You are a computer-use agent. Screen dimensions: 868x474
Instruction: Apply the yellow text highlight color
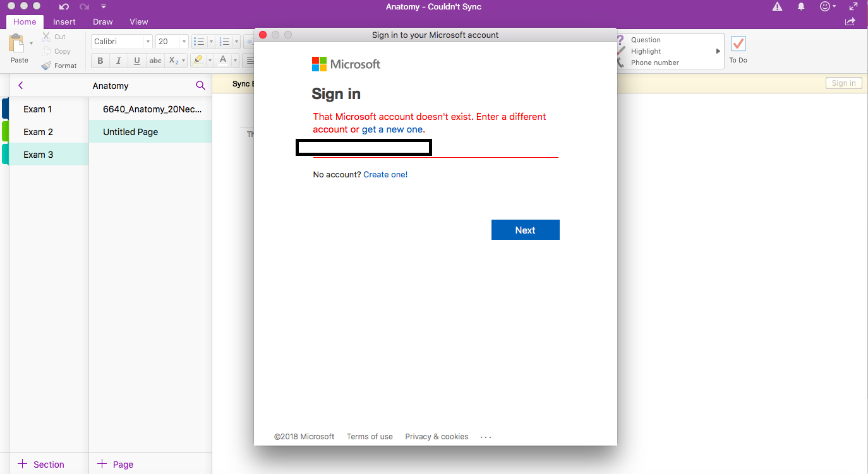198,61
